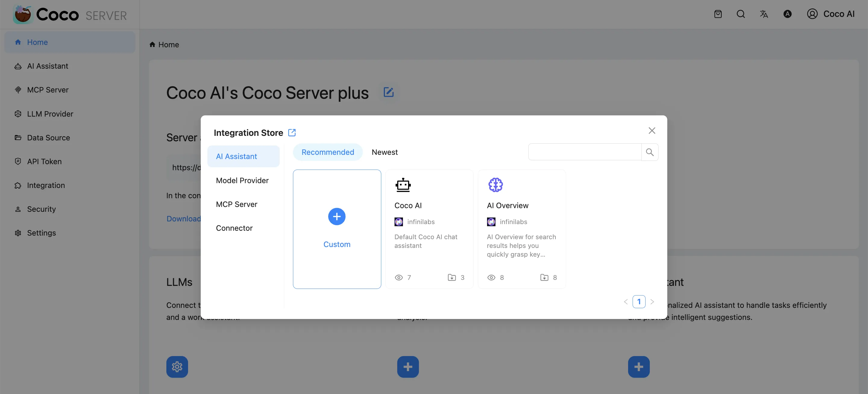The image size is (868, 394).
Task: Open the LLM Provider page
Action: point(49,114)
